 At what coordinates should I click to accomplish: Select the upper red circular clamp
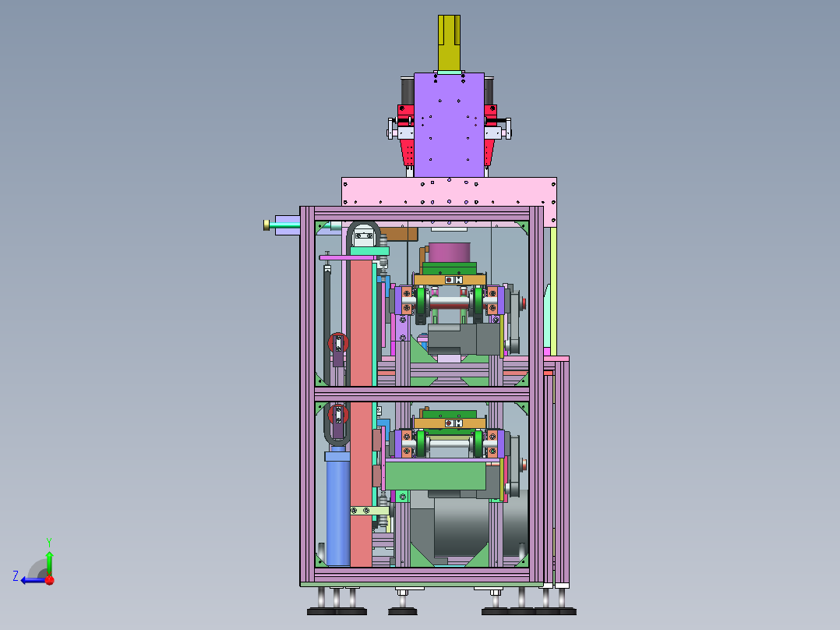tap(338, 343)
